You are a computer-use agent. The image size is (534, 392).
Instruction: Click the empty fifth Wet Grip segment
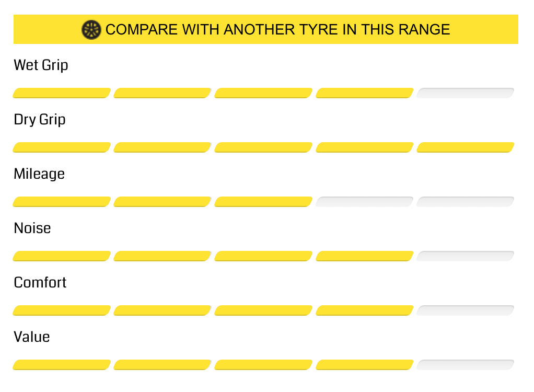465,93
